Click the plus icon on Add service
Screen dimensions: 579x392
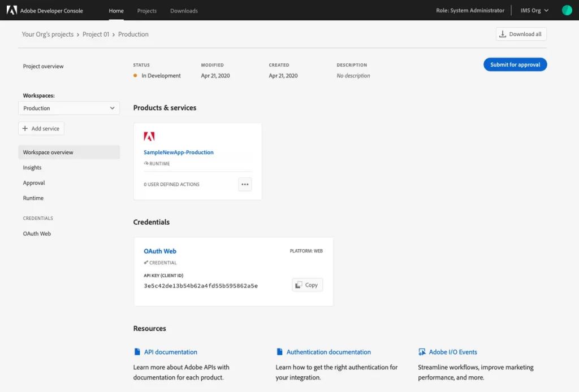pyautogui.click(x=24, y=128)
